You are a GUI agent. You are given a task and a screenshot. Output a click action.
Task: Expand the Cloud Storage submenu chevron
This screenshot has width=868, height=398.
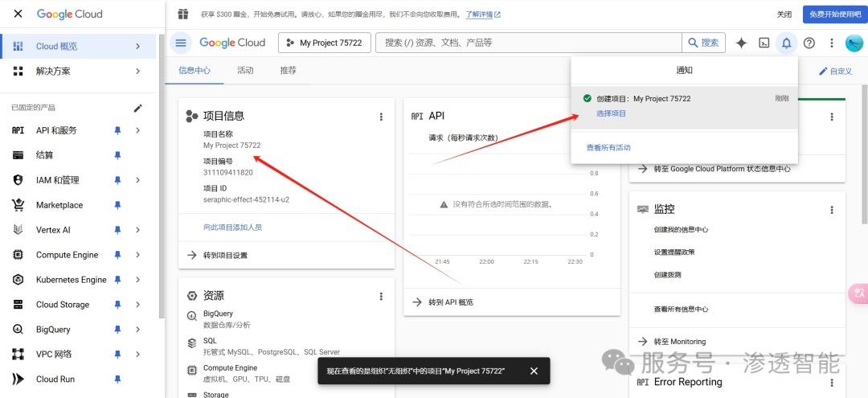[x=138, y=305]
